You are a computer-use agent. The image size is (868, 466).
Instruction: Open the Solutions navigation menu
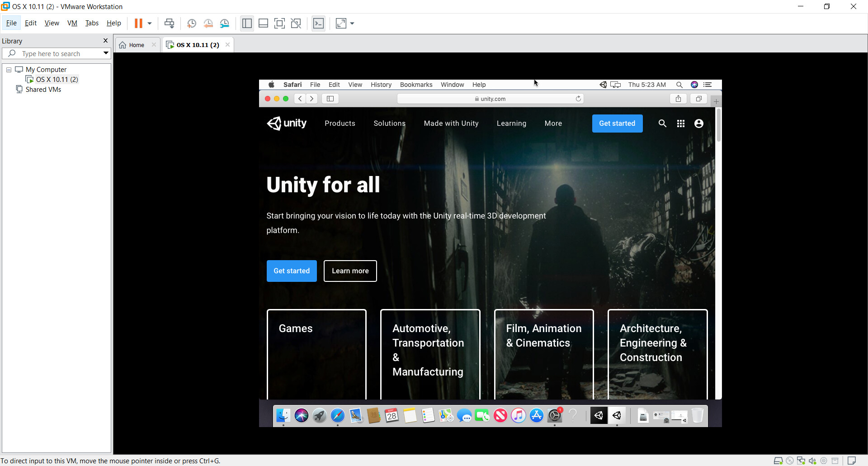390,124
